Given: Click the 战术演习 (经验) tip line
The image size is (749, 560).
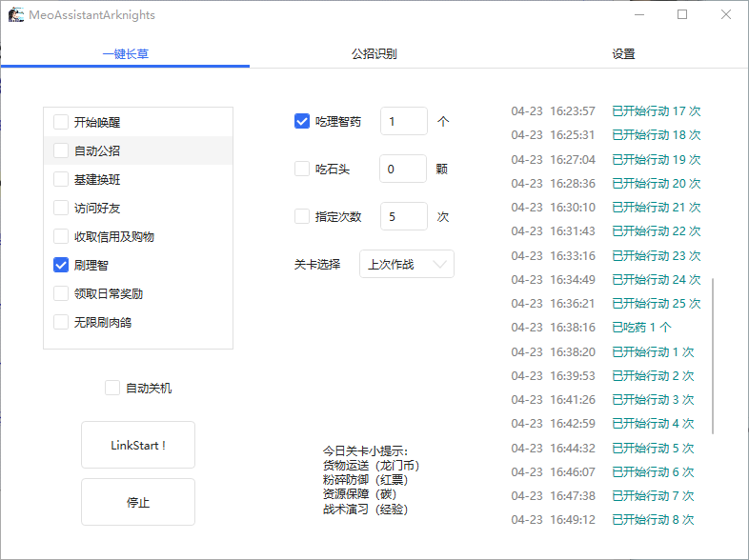Looking at the screenshot, I should pos(365,509).
